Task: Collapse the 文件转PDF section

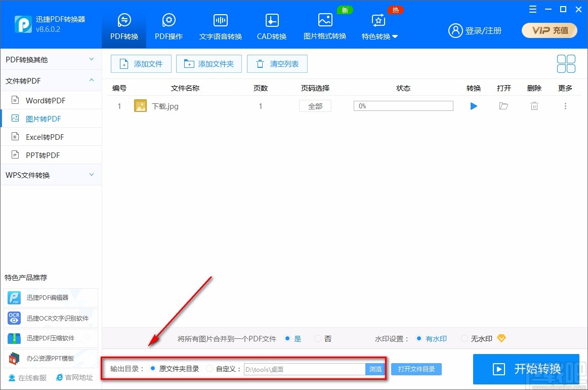Action: pyautogui.click(x=51, y=80)
